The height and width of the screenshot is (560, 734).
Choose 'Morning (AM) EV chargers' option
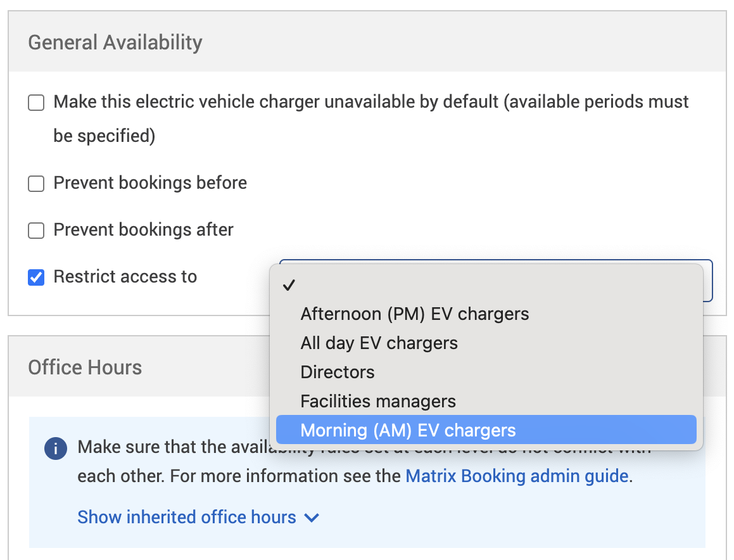(x=408, y=430)
